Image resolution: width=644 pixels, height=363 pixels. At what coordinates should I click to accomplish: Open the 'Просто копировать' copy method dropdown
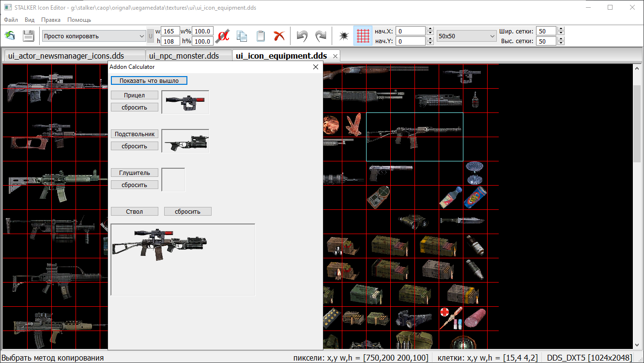(94, 36)
